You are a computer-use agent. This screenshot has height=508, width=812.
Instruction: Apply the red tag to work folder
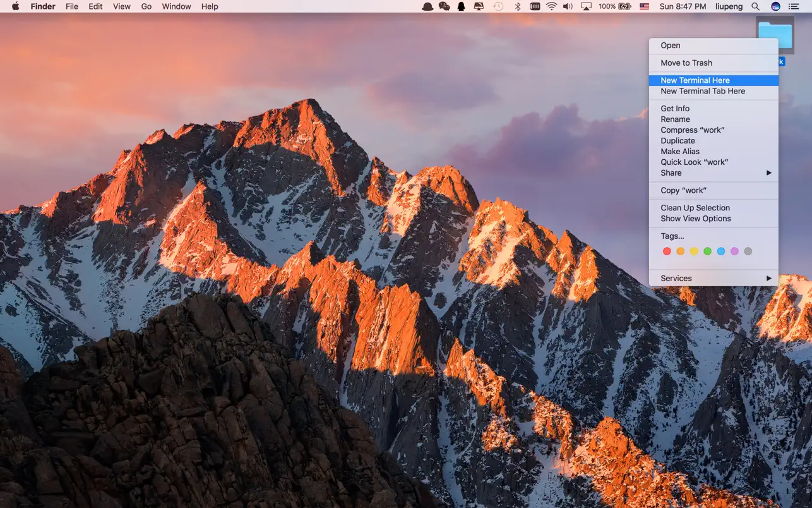[x=667, y=251]
